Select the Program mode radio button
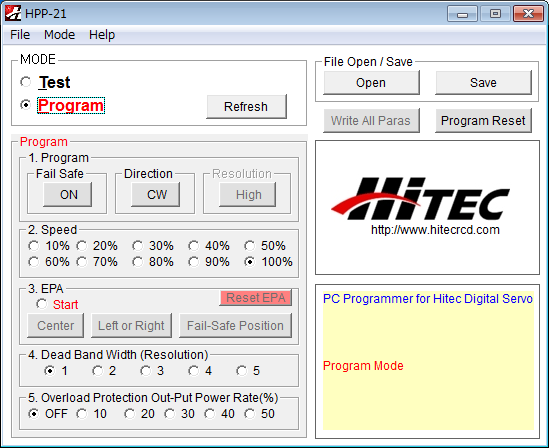The width and height of the screenshot is (549, 448). pos(26,105)
